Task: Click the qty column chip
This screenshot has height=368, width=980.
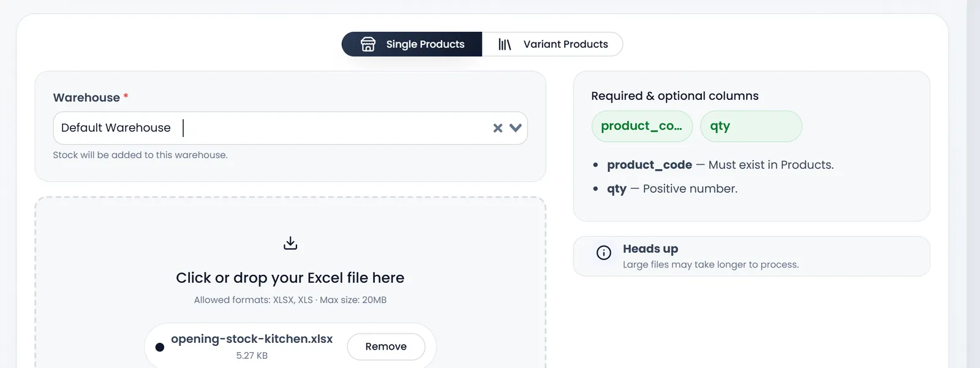Action: click(751, 126)
